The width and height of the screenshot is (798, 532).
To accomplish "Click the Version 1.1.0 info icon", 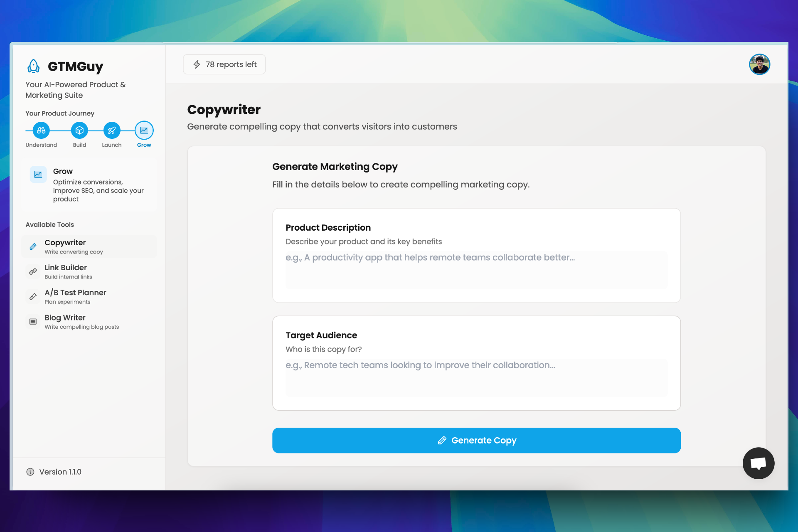I will click(29, 471).
